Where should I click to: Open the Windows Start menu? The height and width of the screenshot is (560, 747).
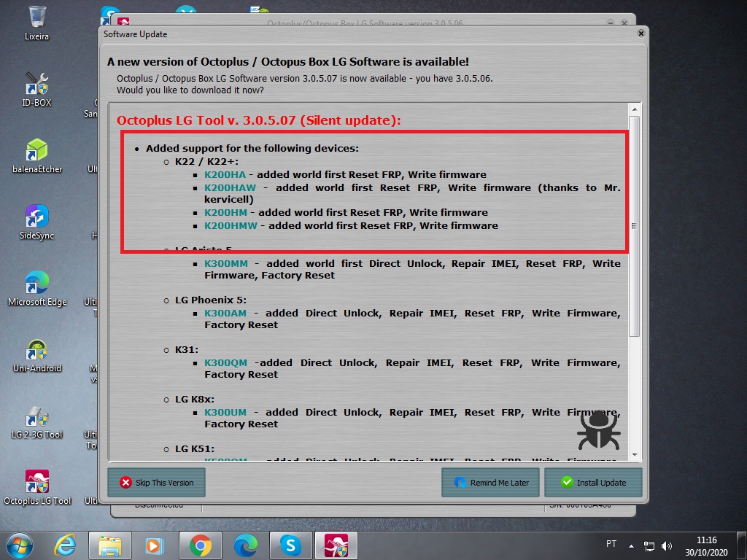point(20,545)
